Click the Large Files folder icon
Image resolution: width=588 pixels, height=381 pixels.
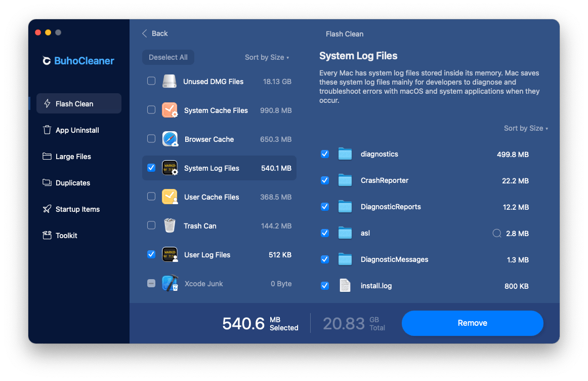47,156
